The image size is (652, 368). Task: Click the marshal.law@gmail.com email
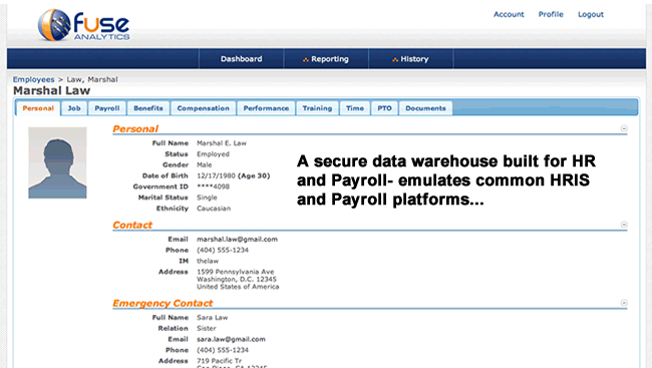pos(237,239)
